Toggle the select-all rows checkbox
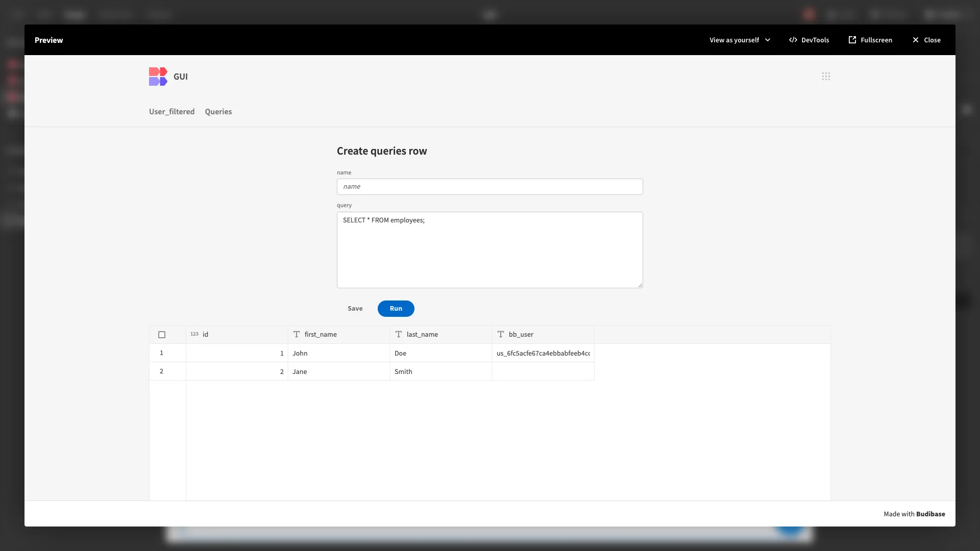The height and width of the screenshot is (551, 980). click(162, 335)
